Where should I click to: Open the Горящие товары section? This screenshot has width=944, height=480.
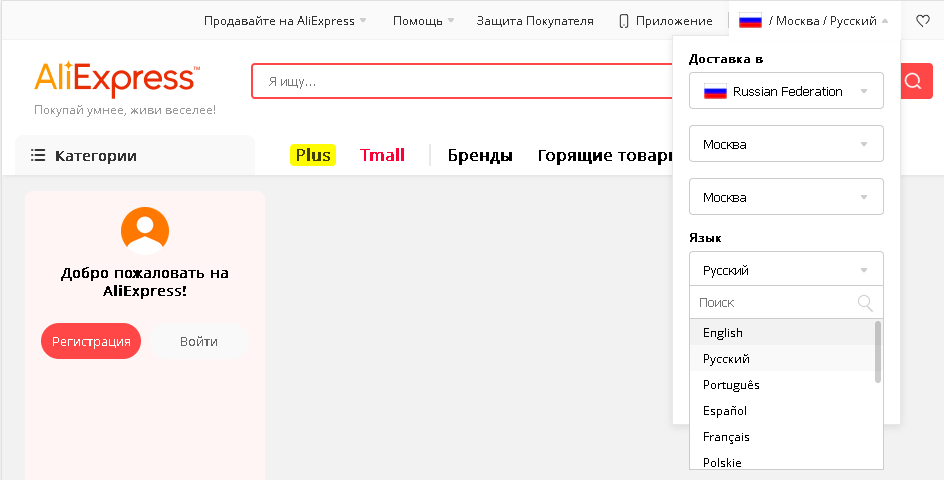point(604,155)
